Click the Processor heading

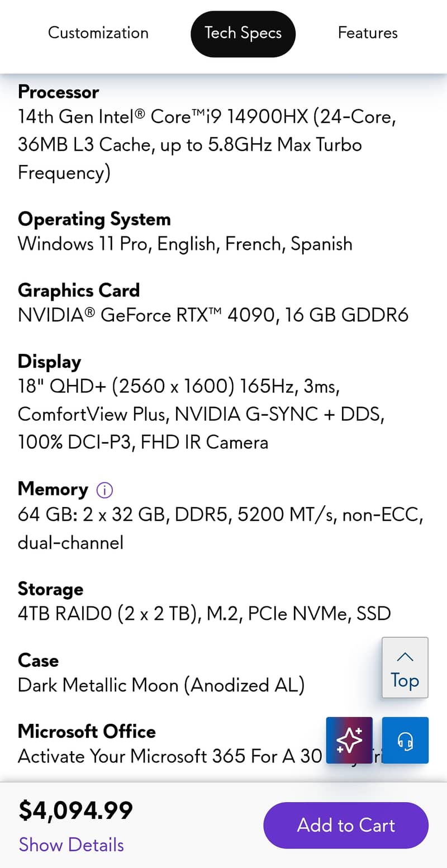point(58,92)
